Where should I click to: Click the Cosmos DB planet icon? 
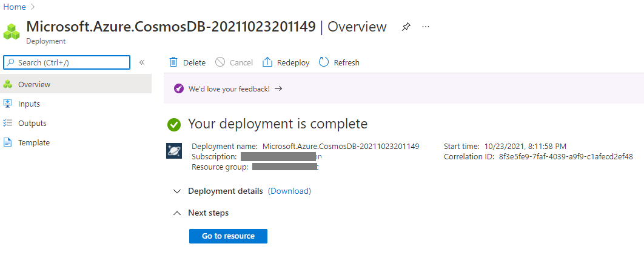[174, 151]
